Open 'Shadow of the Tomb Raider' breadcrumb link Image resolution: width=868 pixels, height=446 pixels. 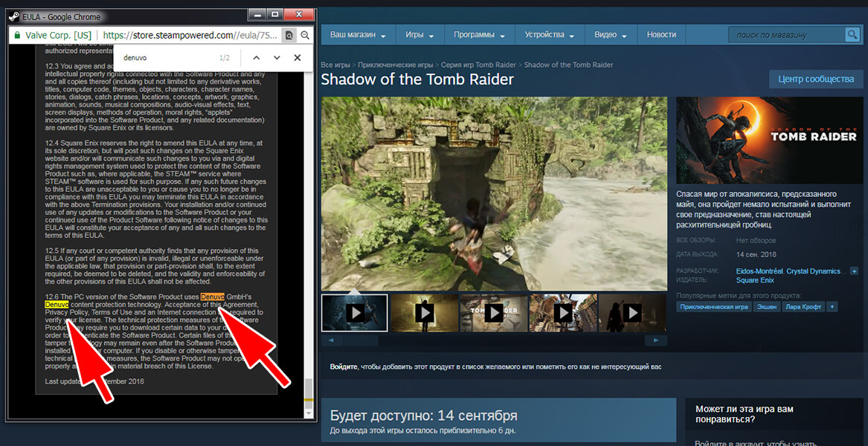(568, 65)
